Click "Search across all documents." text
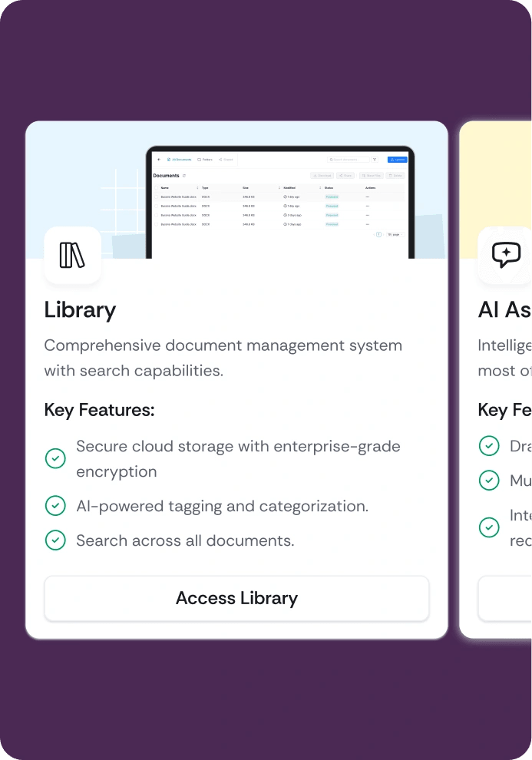 185,540
